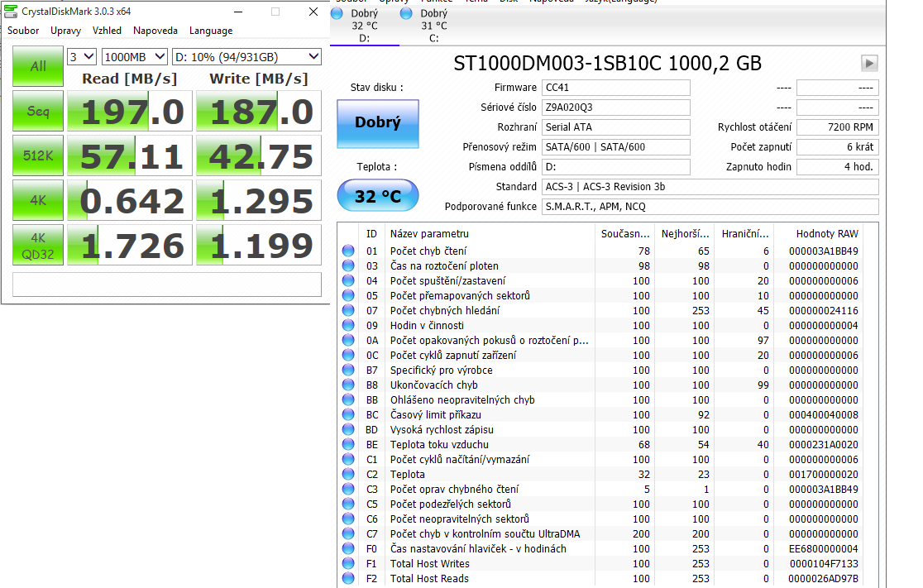Viewport: 923px width, 588px height.
Task: Start the Seq sequential test
Action: coord(38,111)
